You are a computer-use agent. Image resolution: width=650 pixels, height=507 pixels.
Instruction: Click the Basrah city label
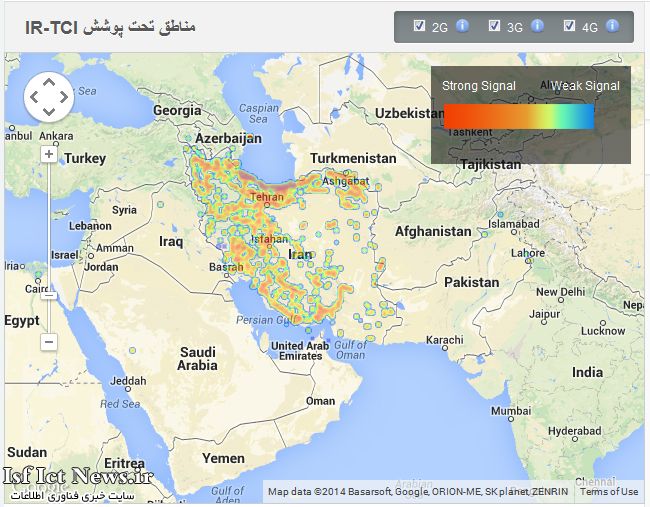click(x=226, y=267)
